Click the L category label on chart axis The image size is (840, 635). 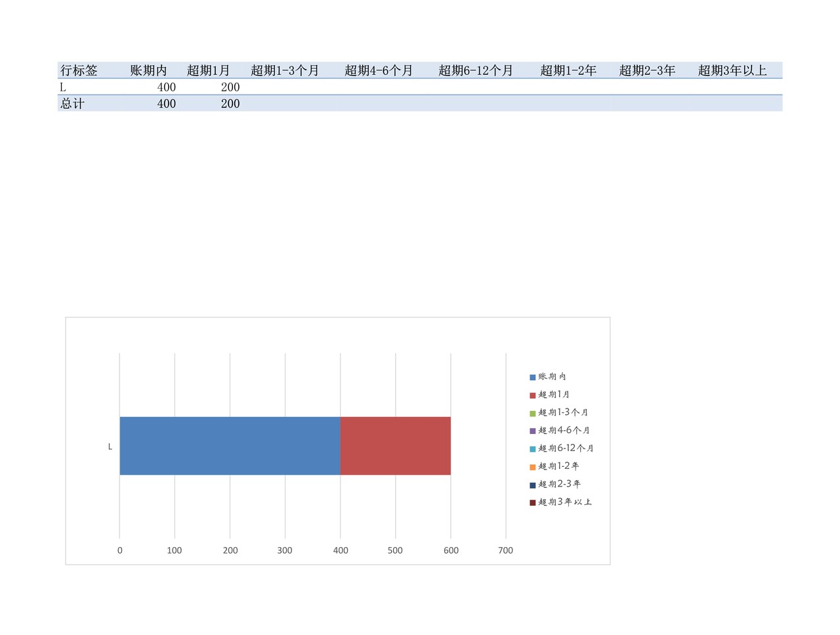(x=110, y=447)
